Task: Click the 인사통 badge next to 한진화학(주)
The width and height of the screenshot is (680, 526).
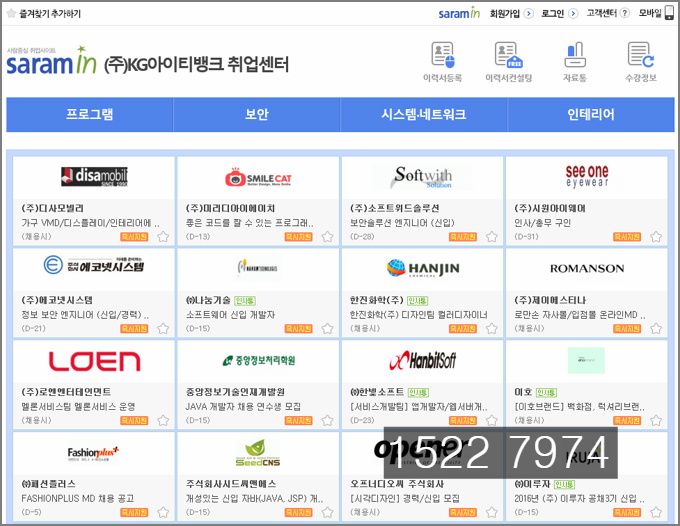Action: [x=418, y=301]
